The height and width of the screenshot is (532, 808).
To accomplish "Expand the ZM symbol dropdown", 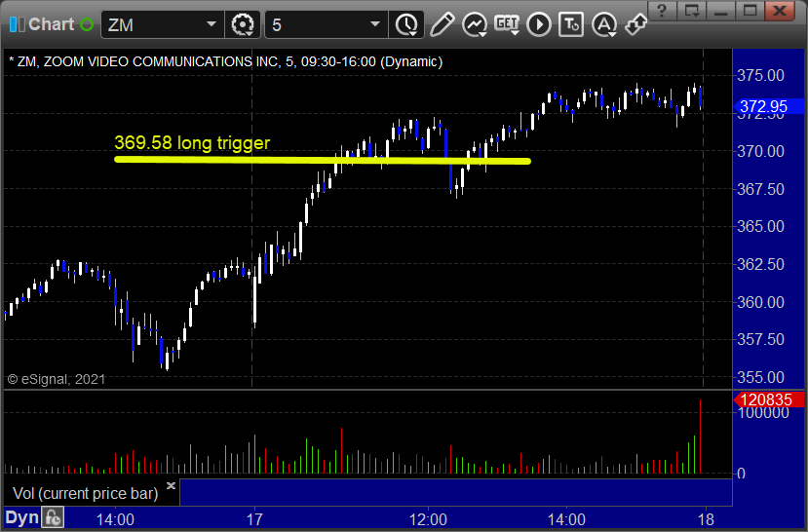I will tap(211, 24).
